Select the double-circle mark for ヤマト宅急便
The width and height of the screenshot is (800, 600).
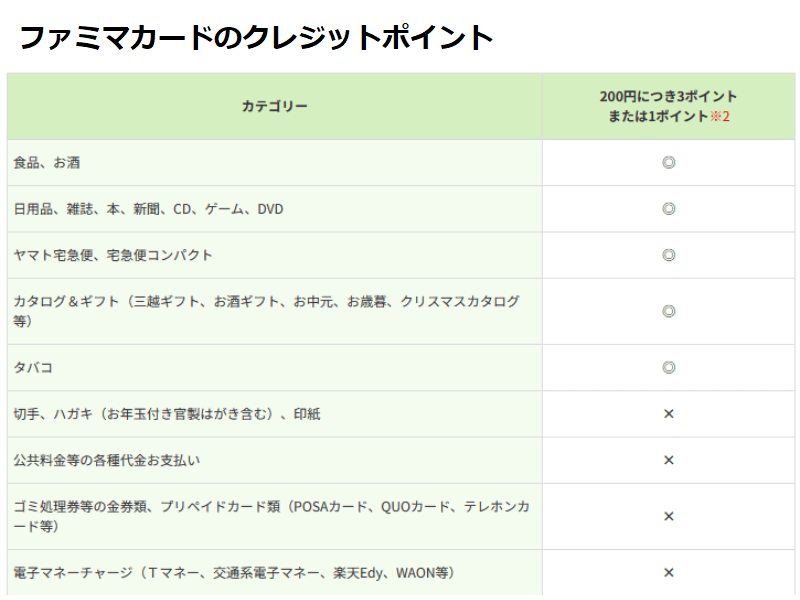pos(669,255)
